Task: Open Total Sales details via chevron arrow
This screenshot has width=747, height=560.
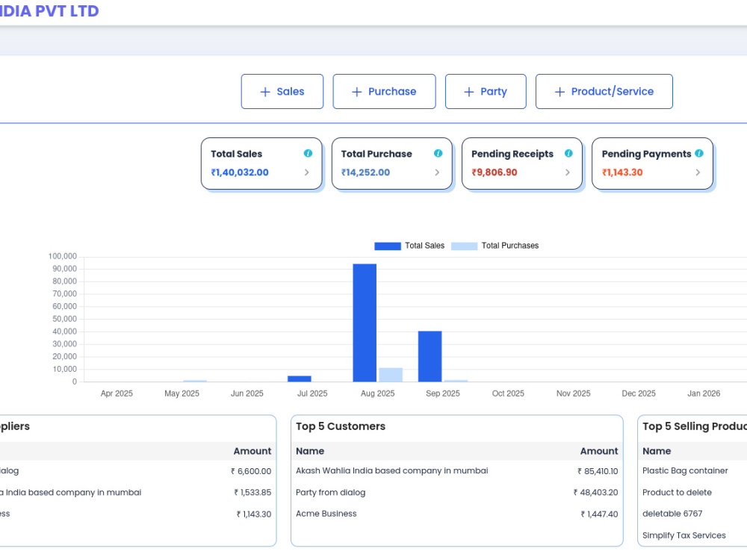Action: [306, 172]
